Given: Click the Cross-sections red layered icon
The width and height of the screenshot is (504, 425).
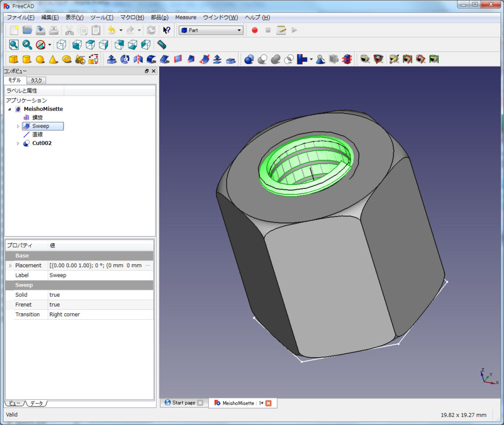Looking at the screenshot, I should pyautogui.click(x=347, y=59).
